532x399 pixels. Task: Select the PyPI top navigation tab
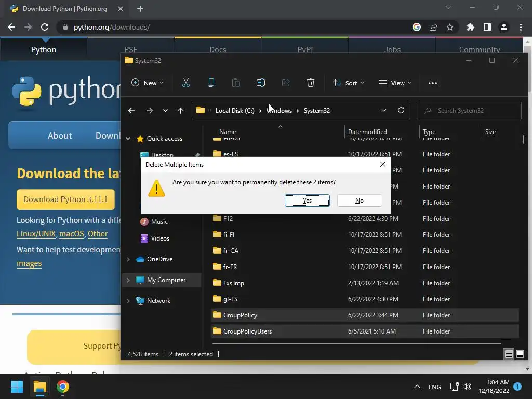pyautogui.click(x=305, y=49)
